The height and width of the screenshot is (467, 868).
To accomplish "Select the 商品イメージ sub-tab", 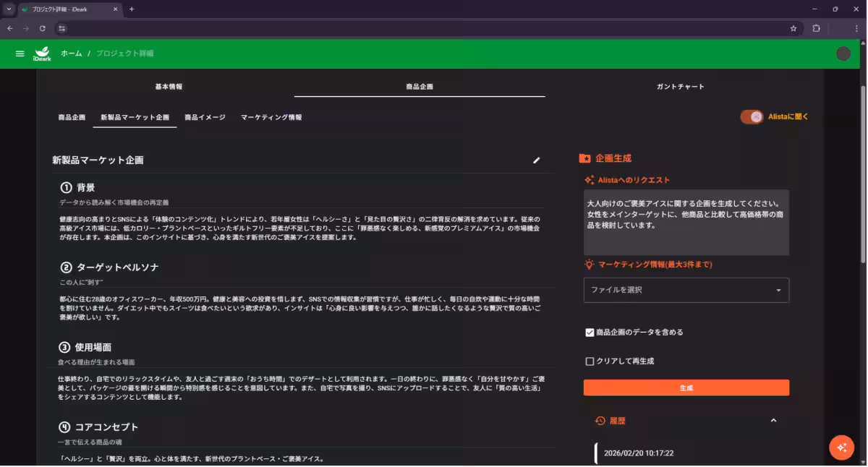I will click(x=205, y=116).
